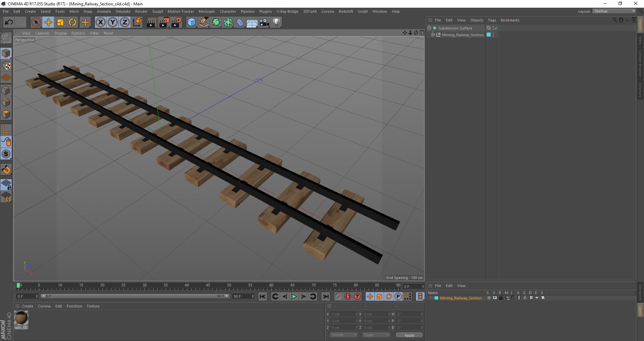The image size is (644, 341).
Task: Click the Texture mode icon
Action: point(6,66)
